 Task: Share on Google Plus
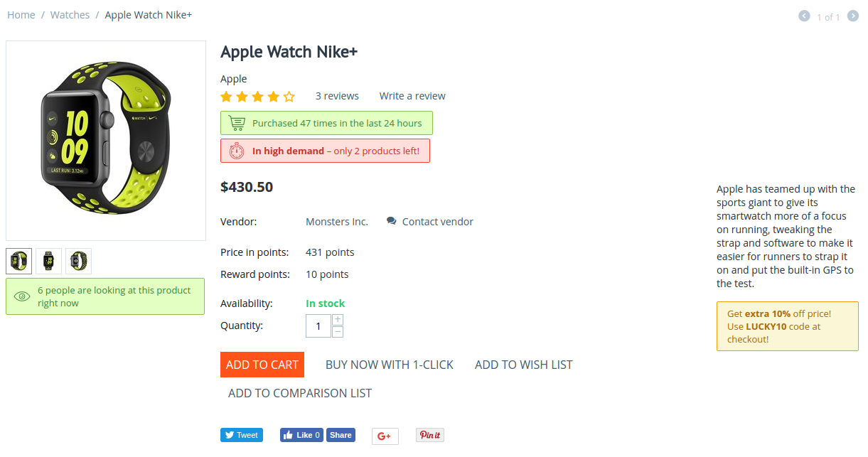[385, 436]
